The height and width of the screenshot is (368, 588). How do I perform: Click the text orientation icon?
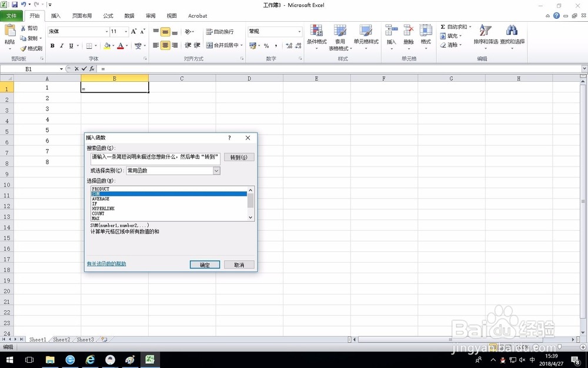[189, 32]
